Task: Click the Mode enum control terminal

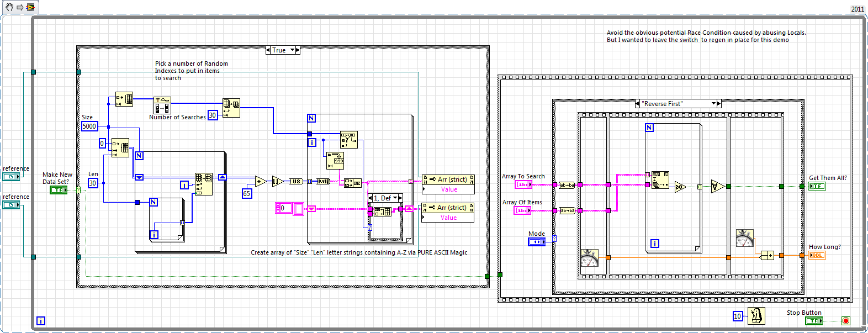Action: click(x=536, y=242)
